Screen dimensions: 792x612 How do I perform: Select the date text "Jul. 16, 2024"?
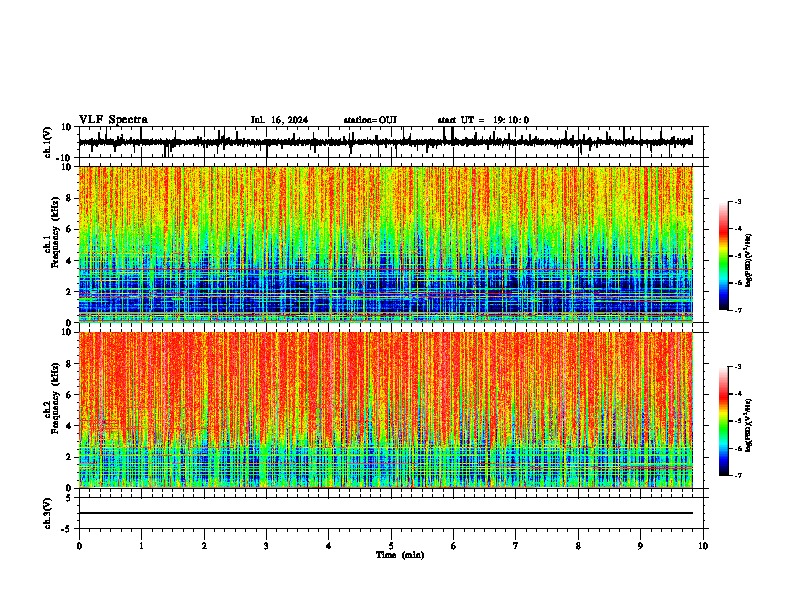coord(279,120)
